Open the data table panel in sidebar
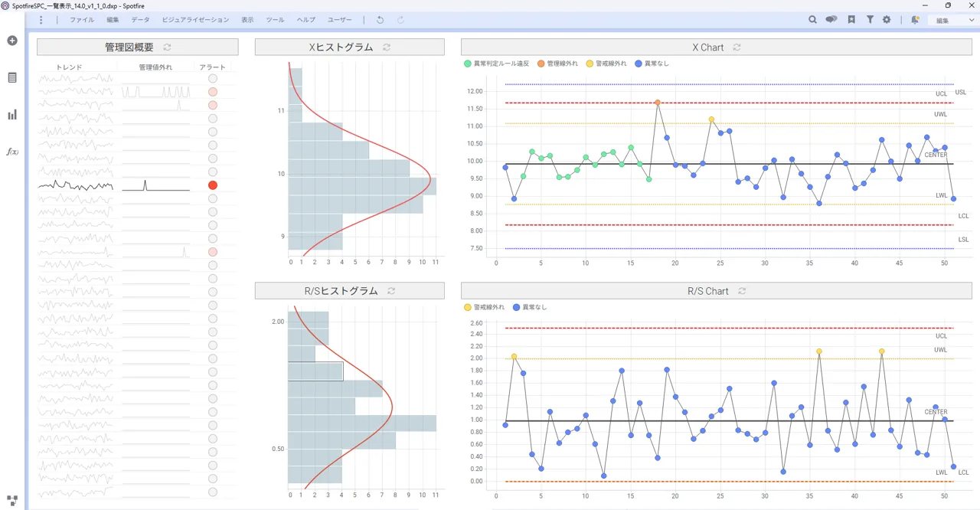Screen dimensions: 980x510 point(12,77)
